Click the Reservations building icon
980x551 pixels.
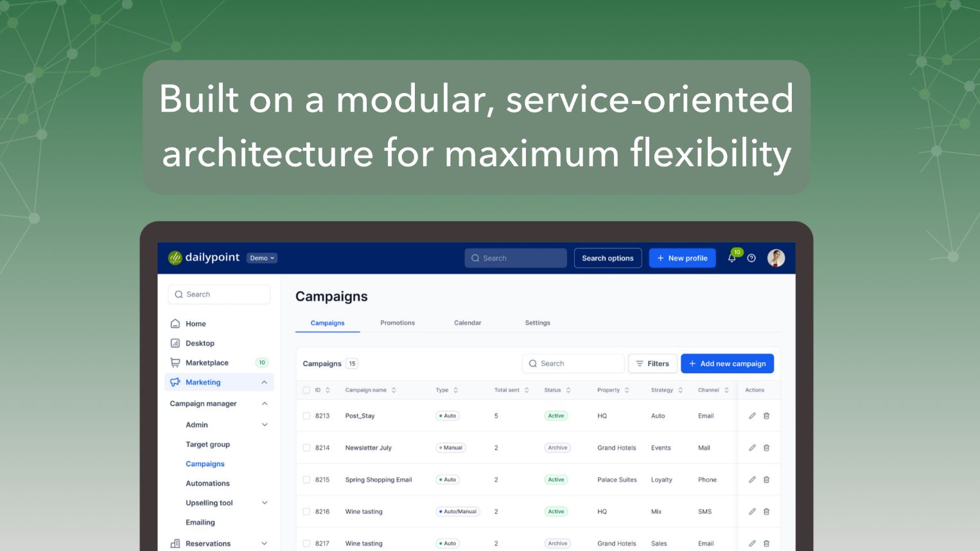(175, 543)
